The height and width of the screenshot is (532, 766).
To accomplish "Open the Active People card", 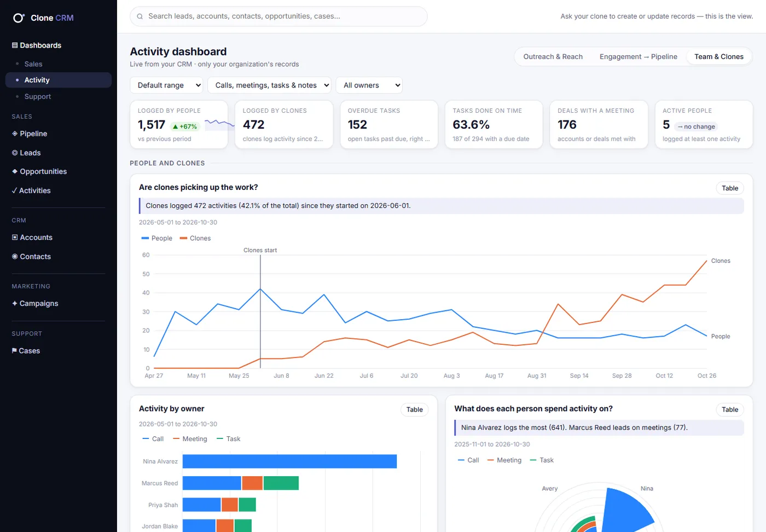I will (704, 124).
